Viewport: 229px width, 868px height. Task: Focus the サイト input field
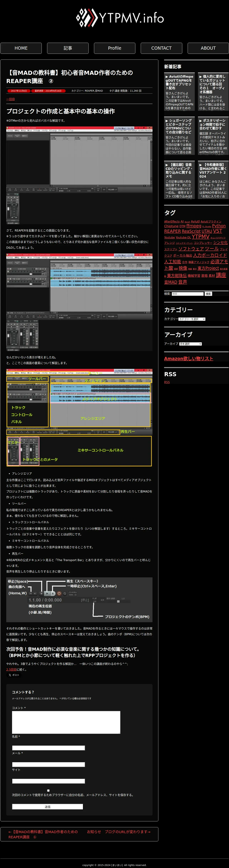(x=49, y=781)
